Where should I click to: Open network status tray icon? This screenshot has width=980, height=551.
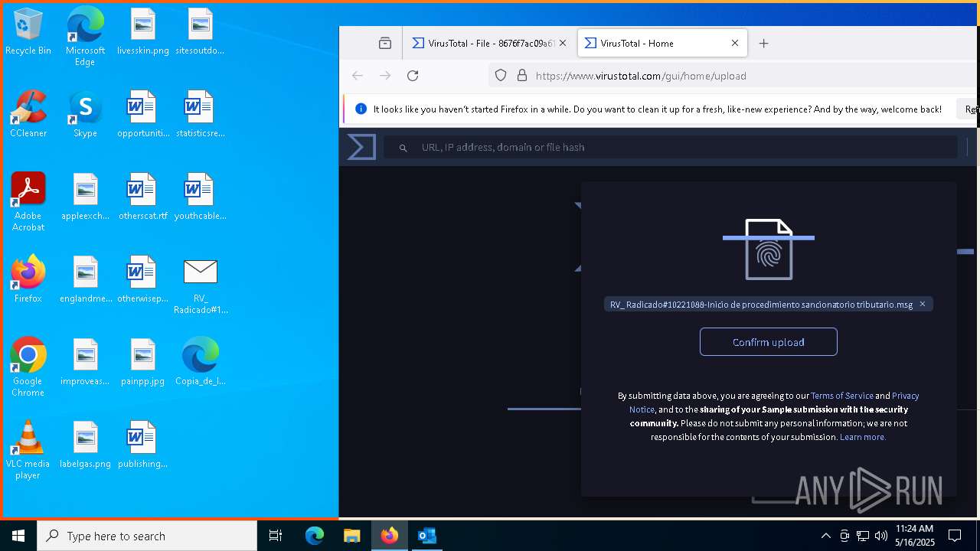[863, 536]
